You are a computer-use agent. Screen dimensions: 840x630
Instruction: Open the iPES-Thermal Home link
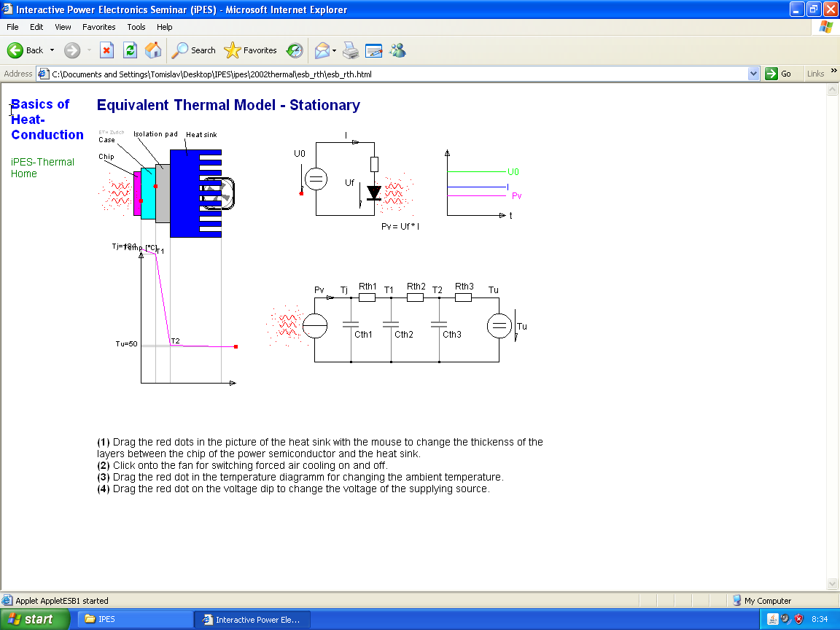pyautogui.click(x=42, y=168)
